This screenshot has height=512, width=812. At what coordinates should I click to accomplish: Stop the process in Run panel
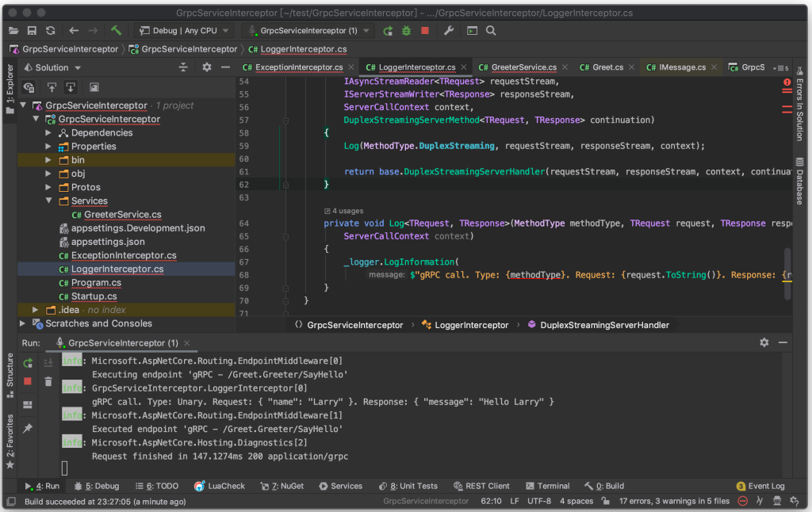[28, 381]
